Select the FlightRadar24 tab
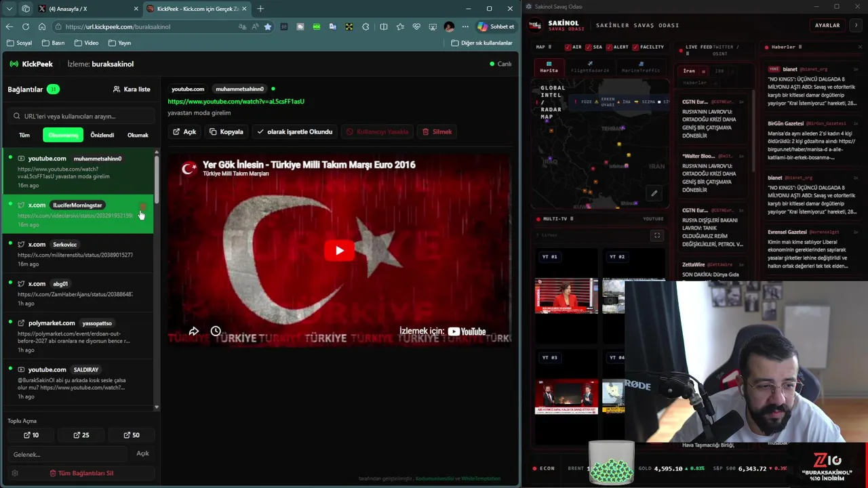This screenshot has height=488, width=868. pos(589,68)
